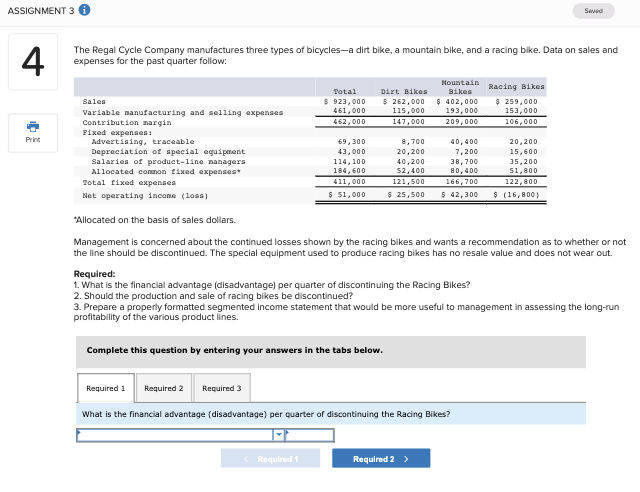Viewport: 640px width, 492px height.
Task: Click the amount input field
Action: click(309, 435)
